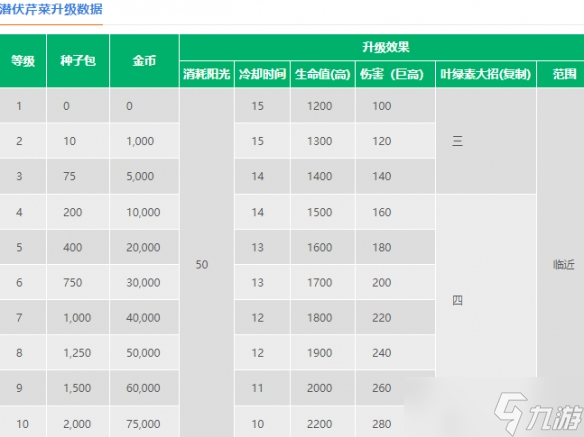Click the 九游 watermark logo icon

pos(539,413)
